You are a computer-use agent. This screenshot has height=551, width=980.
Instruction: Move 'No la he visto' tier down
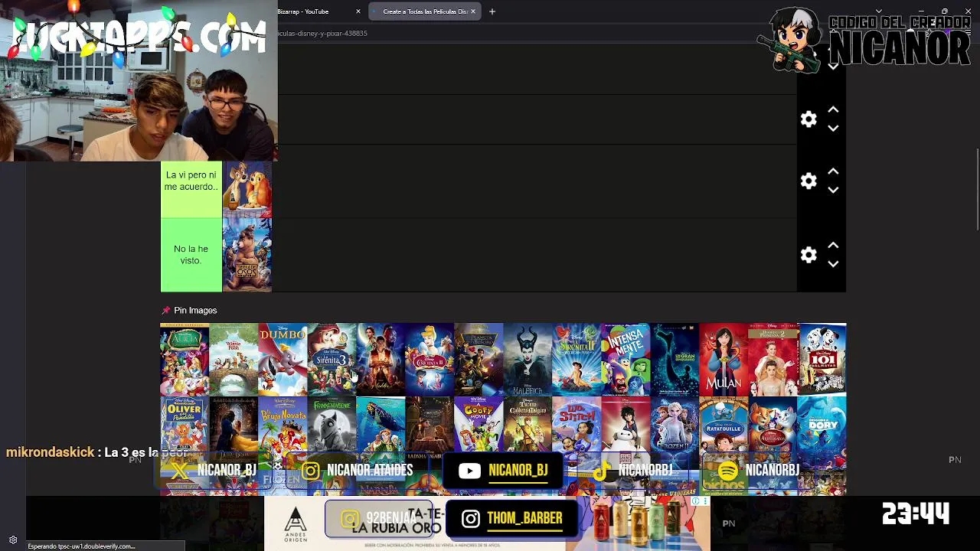coord(833,263)
